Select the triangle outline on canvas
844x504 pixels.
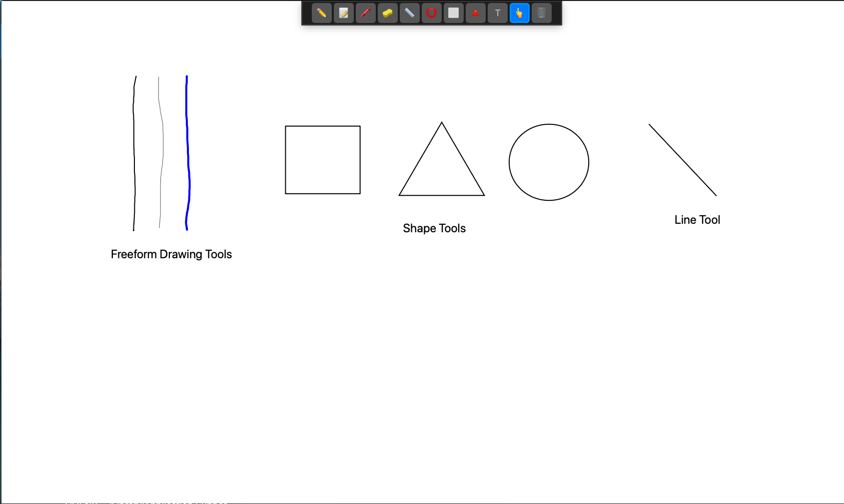click(442, 195)
